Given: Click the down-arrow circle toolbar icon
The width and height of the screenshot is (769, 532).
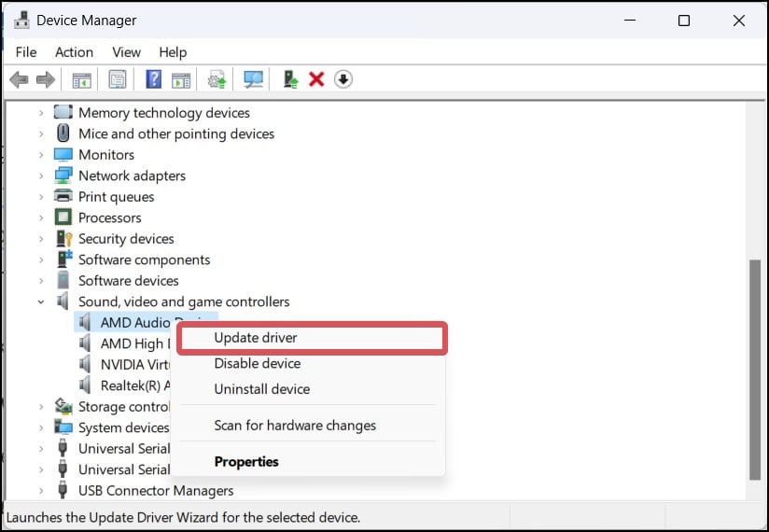Looking at the screenshot, I should pos(343,79).
